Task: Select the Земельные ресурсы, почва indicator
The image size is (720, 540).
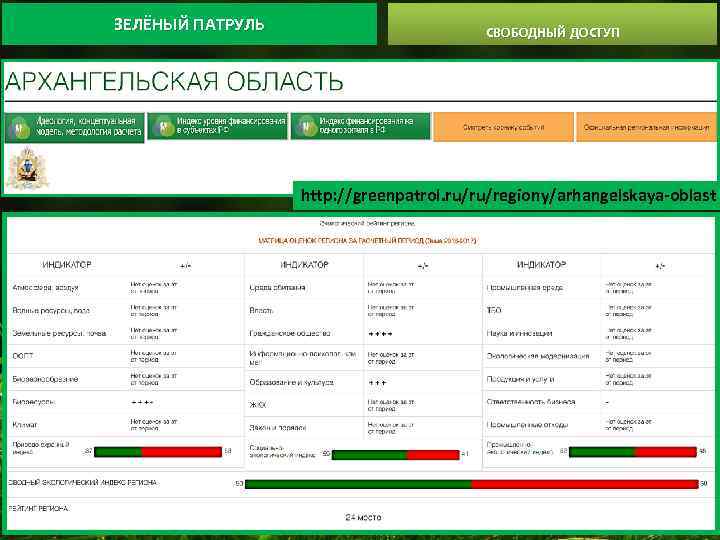Action: click(x=59, y=333)
